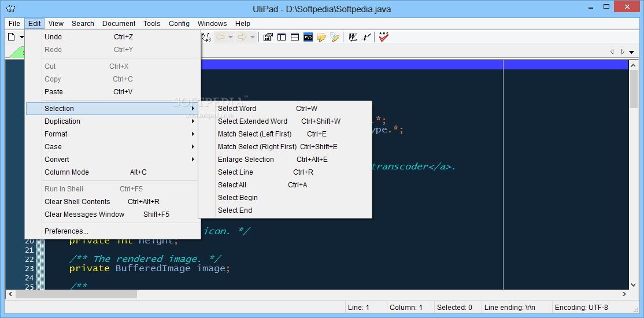Click the horizontal scrollbar left arrow

[x=10, y=294]
